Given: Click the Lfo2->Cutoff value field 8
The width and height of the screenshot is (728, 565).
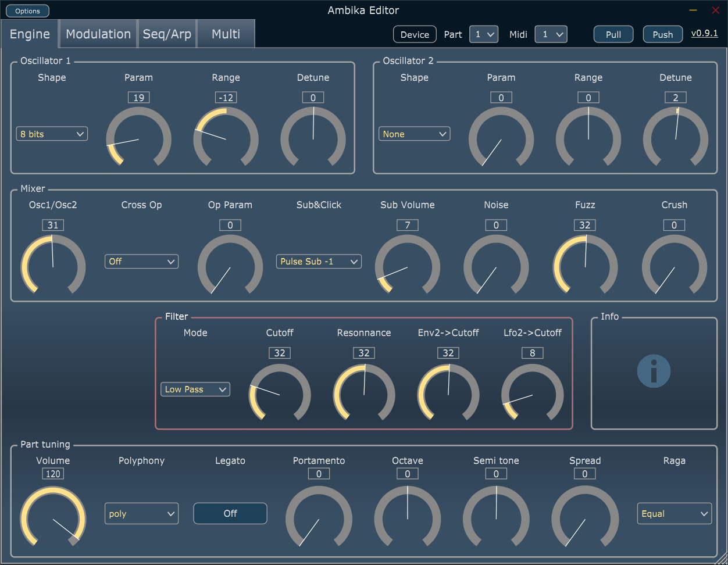Looking at the screenshot, I should pyautogui.click(x=533, y=353).
